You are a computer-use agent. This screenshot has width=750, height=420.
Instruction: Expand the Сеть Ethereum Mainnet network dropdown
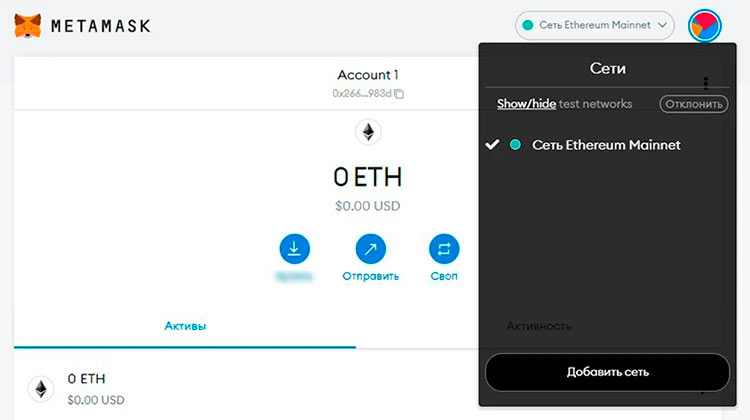click(595, 25)
